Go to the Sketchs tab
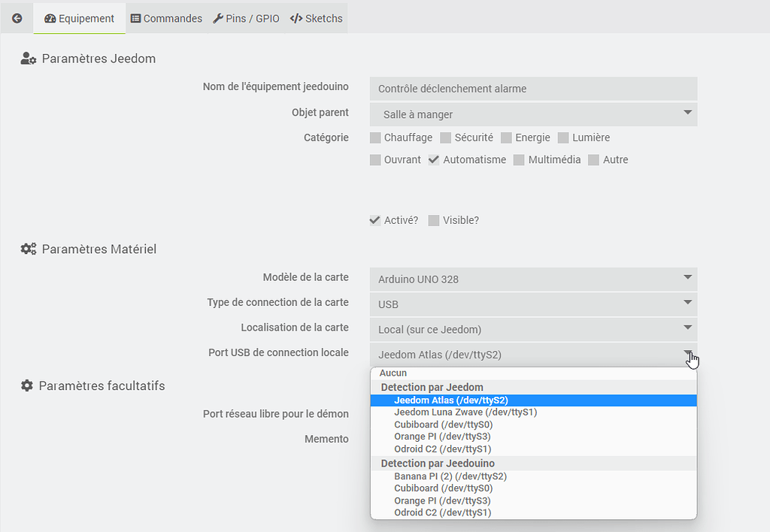 pyautogui.click(x=316, y=18)
